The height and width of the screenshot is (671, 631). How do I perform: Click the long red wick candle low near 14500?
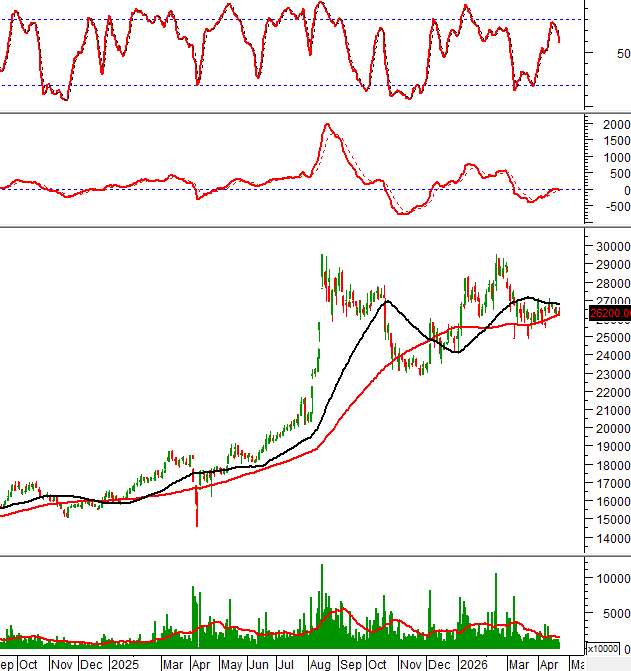(196, 524)
